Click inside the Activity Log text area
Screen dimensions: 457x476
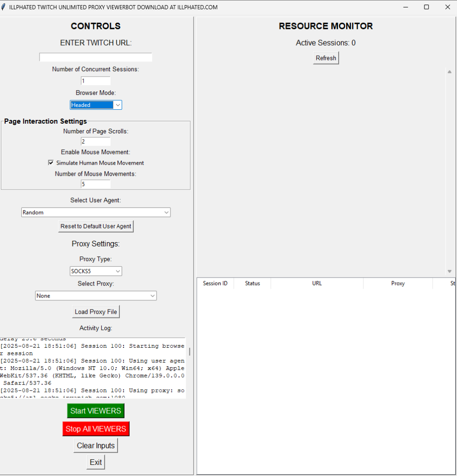93,368
